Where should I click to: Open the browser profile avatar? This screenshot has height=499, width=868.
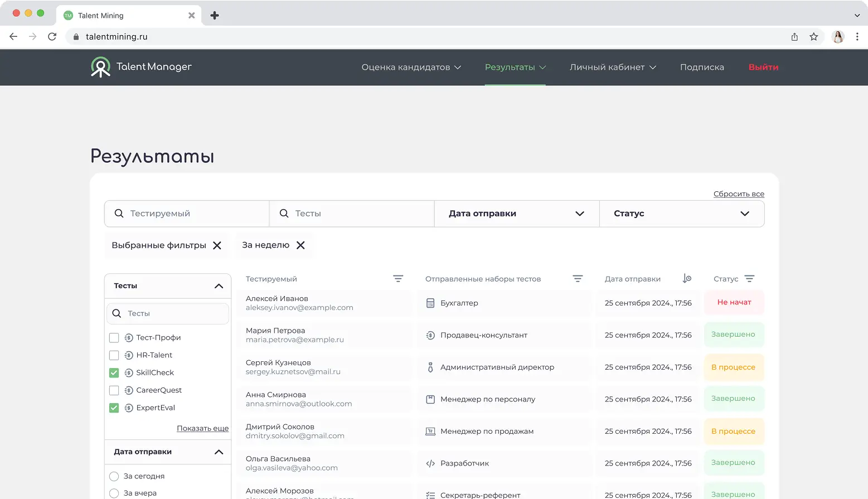(x=838, y=37)
